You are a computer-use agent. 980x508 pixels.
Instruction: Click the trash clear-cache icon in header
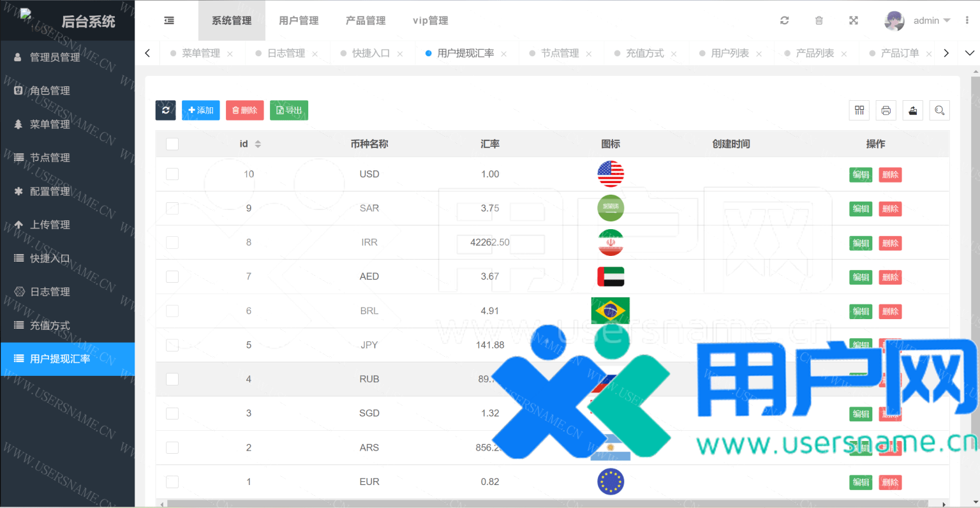point(819,20)
